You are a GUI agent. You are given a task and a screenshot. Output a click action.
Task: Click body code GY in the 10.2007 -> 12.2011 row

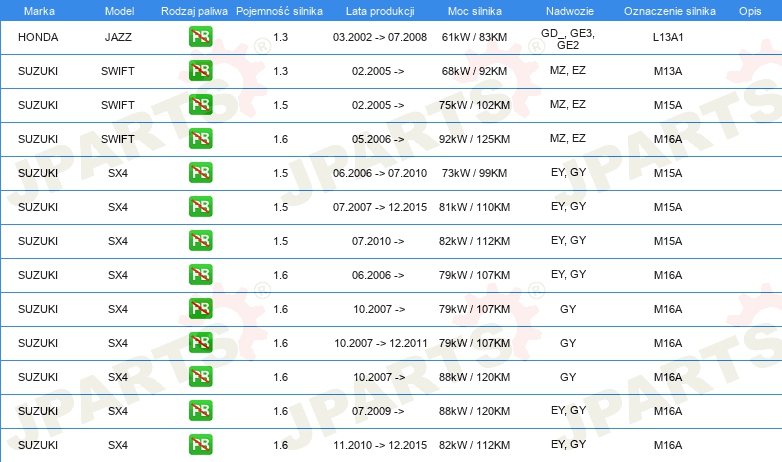tap(568, 343)
